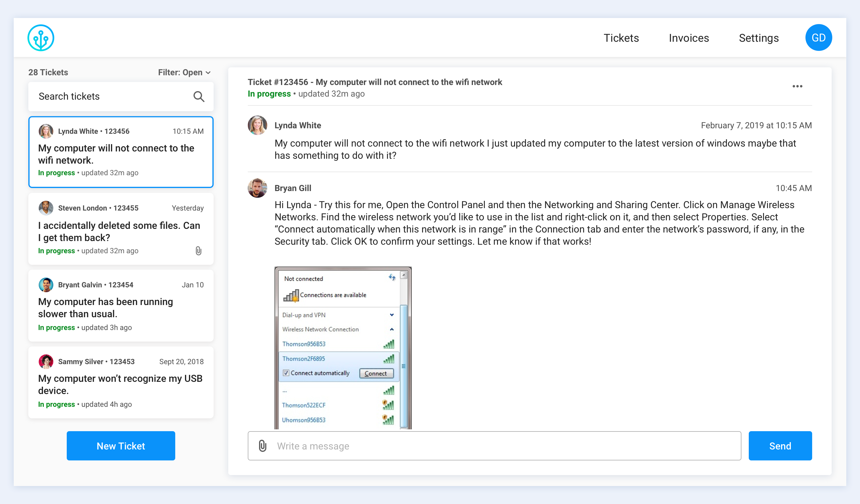Open the Settings tab
860x504 pixels.
pos(759,38)
